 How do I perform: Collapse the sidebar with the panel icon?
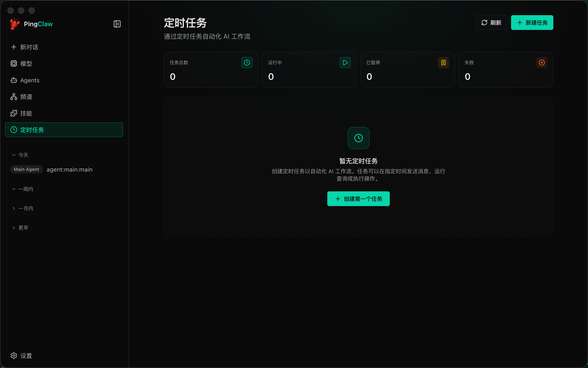pos(117,24)
